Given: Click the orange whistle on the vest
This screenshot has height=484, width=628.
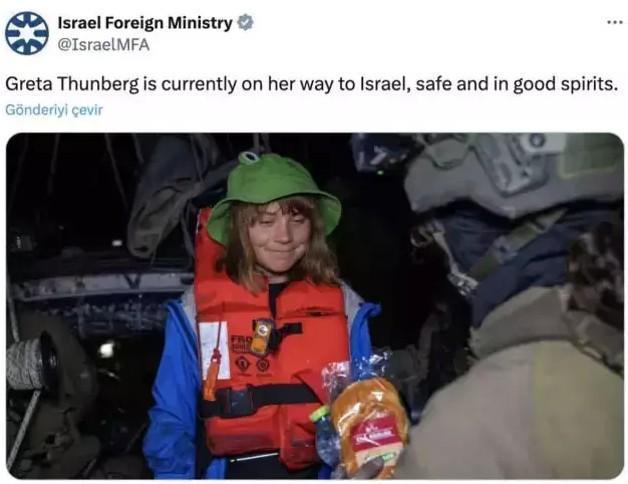Looking at the screenshot, I should [x=211, y=377].
